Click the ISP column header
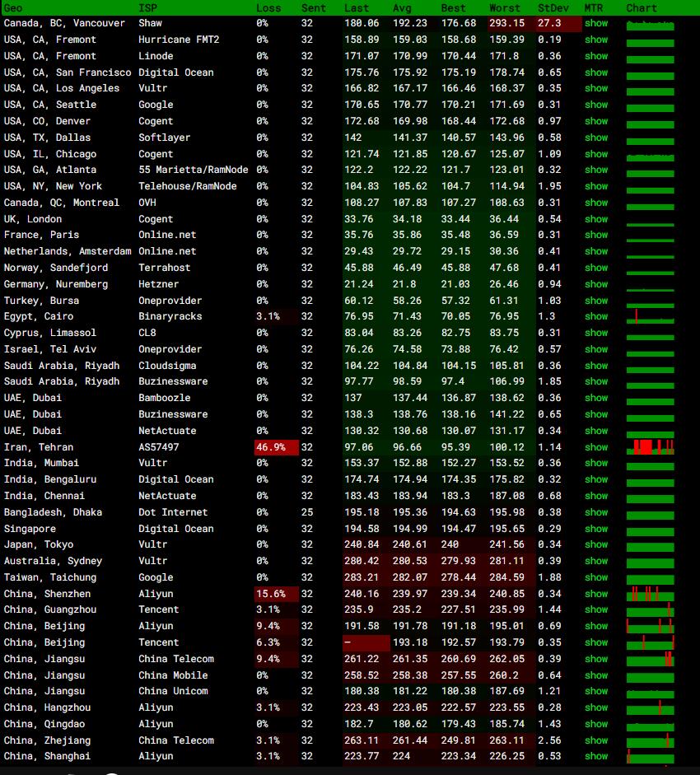 (x=147, y=8)
